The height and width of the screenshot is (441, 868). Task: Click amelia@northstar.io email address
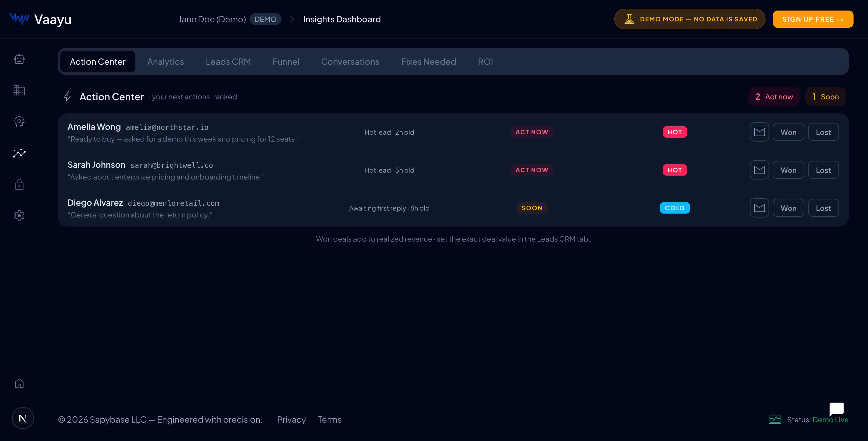coord(167,127)
